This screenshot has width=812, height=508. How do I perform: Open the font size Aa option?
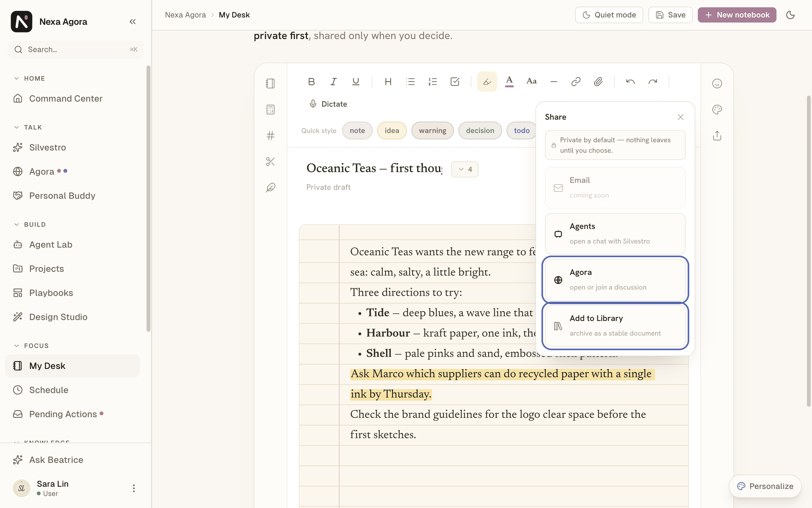532,82
